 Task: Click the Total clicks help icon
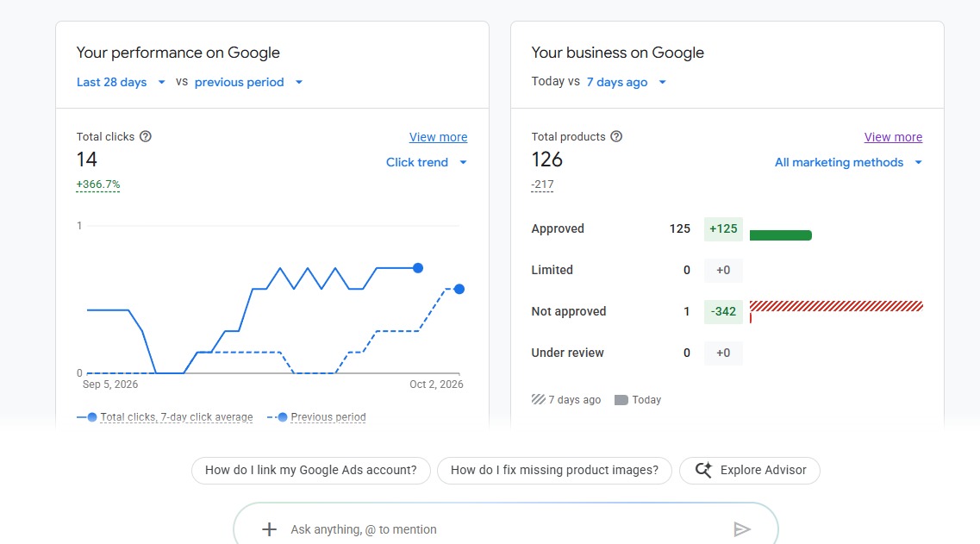(146, 136)
